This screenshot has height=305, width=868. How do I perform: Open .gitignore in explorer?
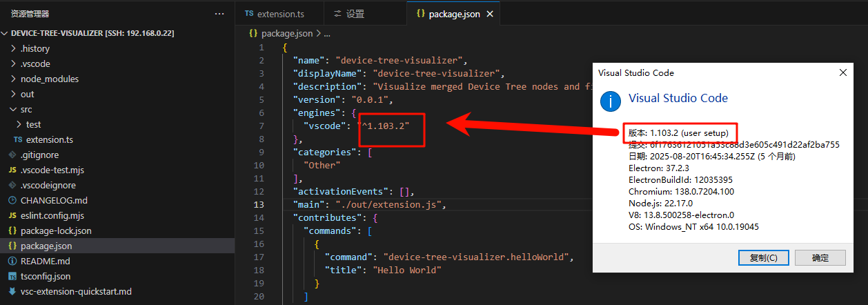pos(39,155)
